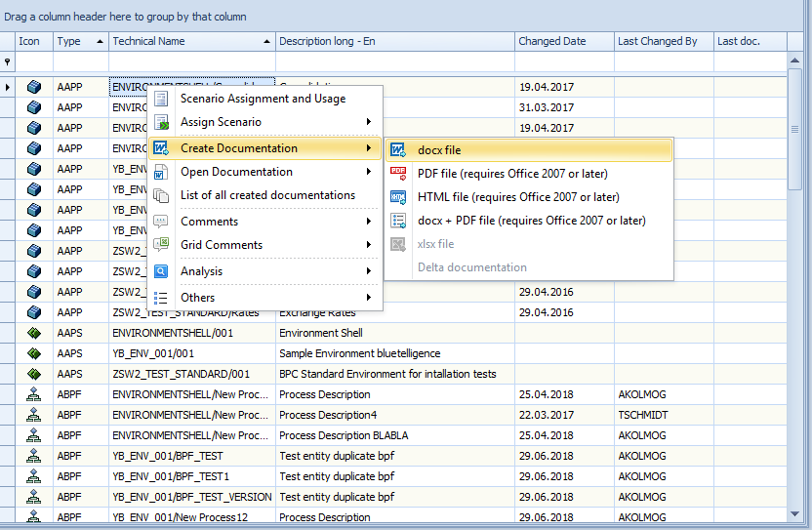Click the PDF file icon in submenu
The height and width of the screenshot is (530, 812).
coord(398,174)
